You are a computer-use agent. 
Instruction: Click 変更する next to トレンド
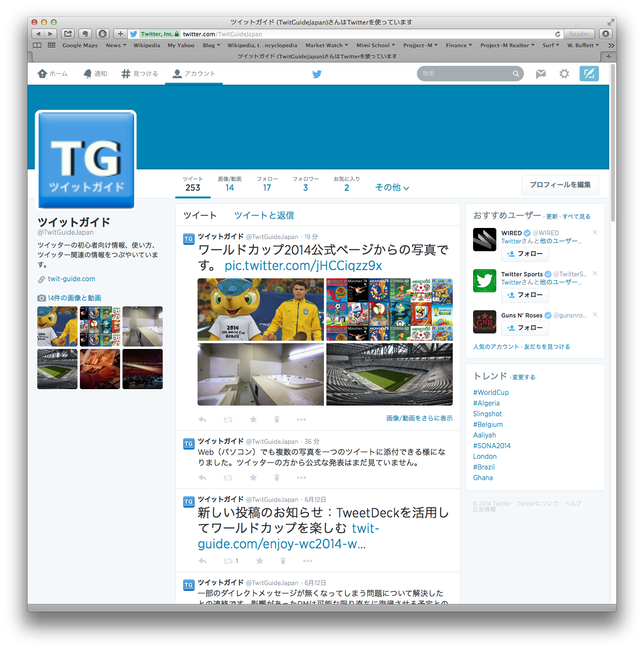point(524,377)
